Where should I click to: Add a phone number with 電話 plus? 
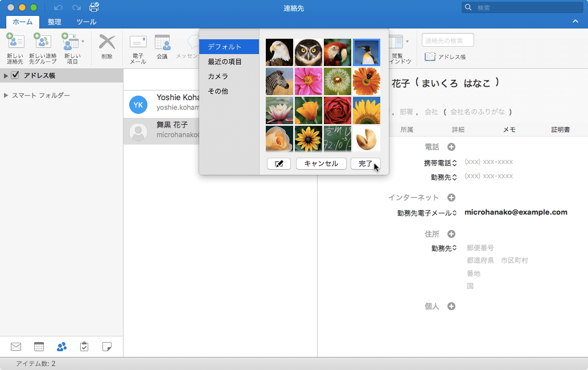tap(451, 147)
